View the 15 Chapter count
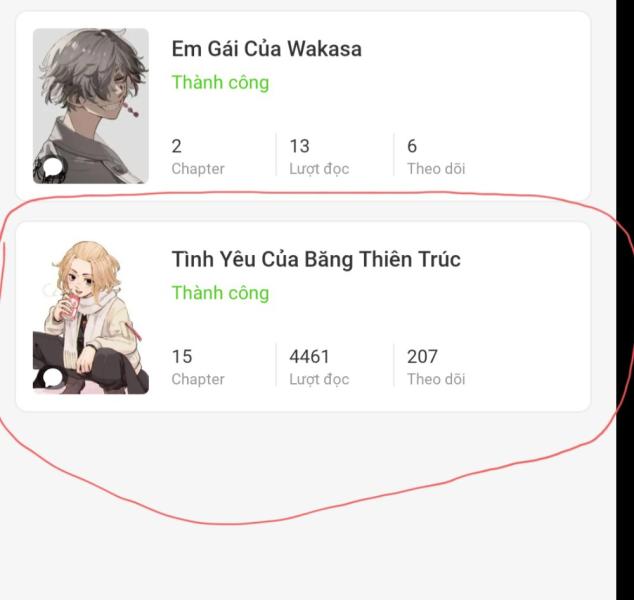The height and width of the screenshot is (600, 634). (182, 357)
